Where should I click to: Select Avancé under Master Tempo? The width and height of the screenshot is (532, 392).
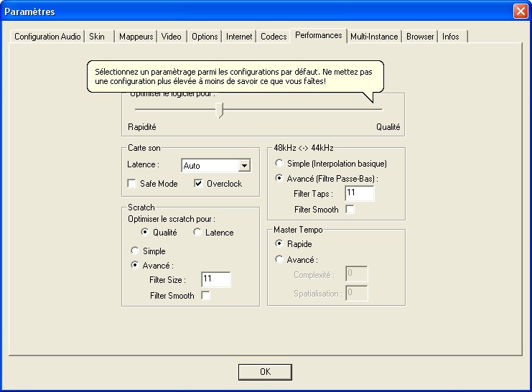click(x=280, y=260)
